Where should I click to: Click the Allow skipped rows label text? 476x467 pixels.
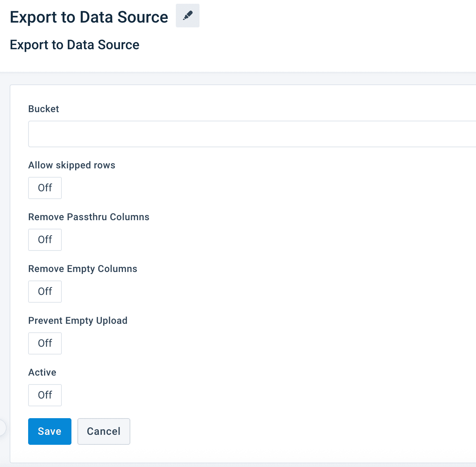point(72,165)
